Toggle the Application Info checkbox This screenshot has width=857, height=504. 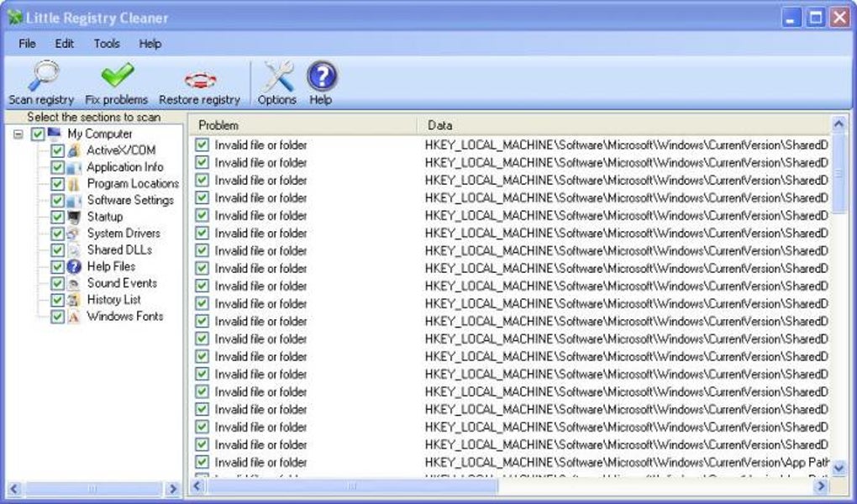tap(57, 167)
